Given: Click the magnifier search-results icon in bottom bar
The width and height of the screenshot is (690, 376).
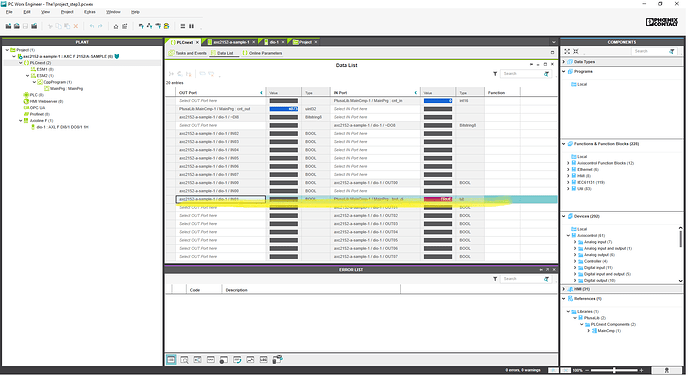Looking at the screenshot, I should point(184,360).
